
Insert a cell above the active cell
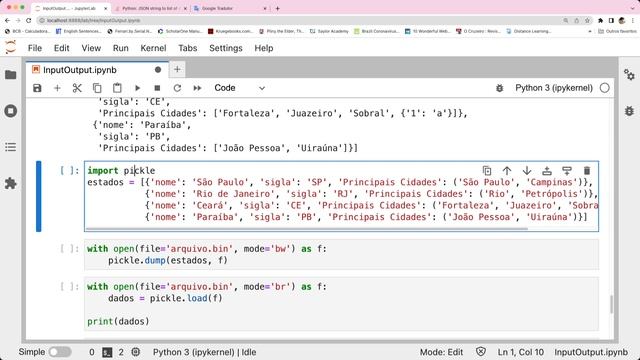click(x=547, y=171)
